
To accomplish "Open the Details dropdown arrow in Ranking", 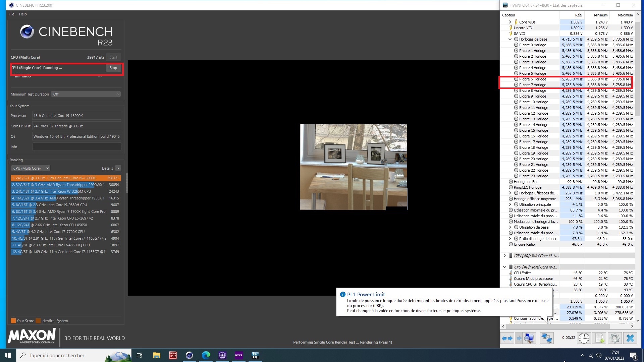I will (118, 168).
